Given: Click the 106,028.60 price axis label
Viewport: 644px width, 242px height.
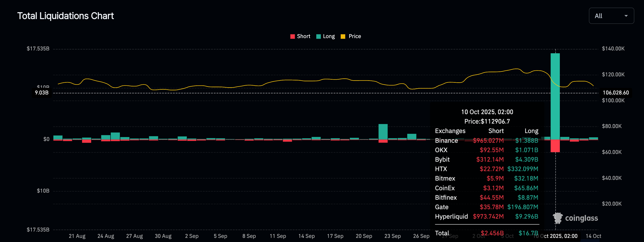Looking at the screenshot, I should point(616,93).
